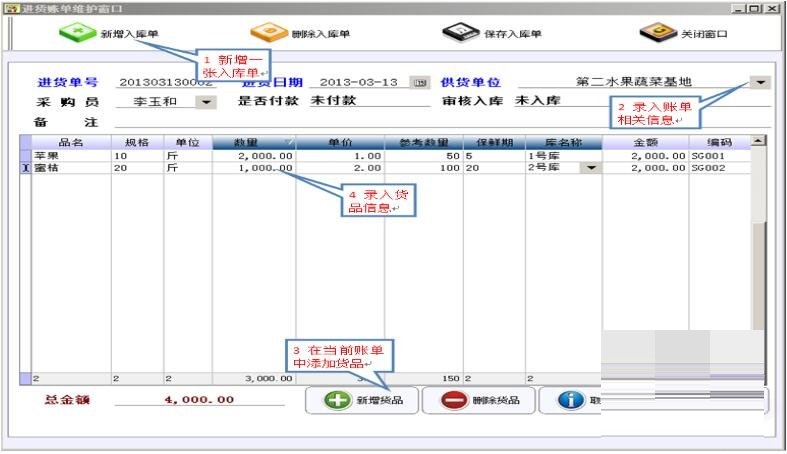This screenshot has height=454, width=787.
Task: Click the blue info icon button
Action: [x=571, y=400]
